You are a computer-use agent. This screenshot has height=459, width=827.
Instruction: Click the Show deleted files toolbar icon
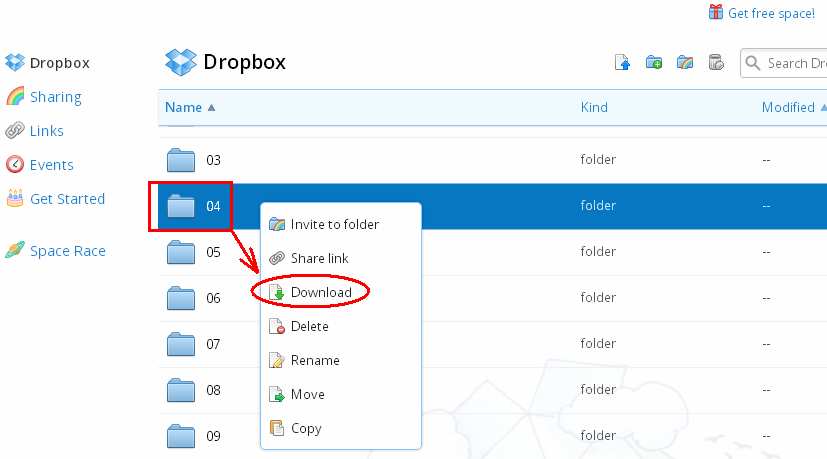point(716,62)
